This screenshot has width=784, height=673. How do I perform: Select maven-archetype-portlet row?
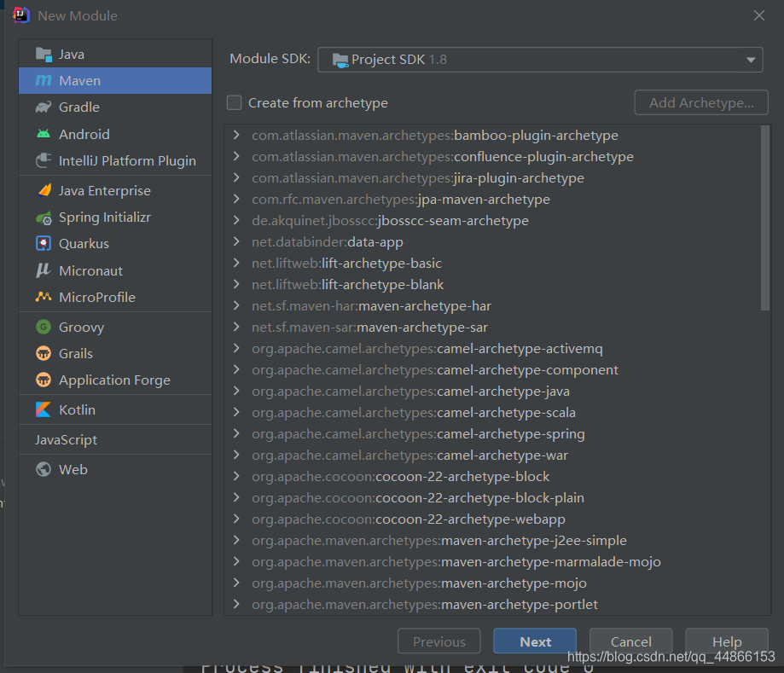coord(492,605)
